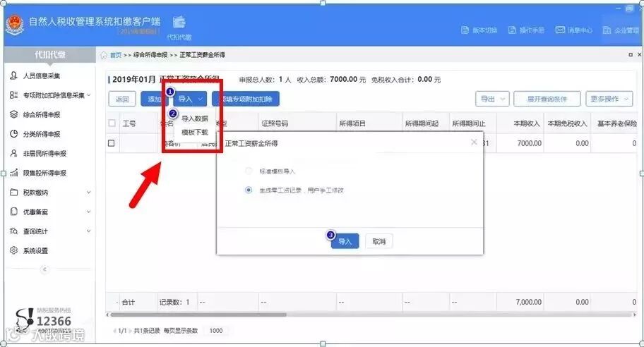This screenshot has width=644, height=347.
Task: Go to previous page arrow in pagination
Action: 114,331
